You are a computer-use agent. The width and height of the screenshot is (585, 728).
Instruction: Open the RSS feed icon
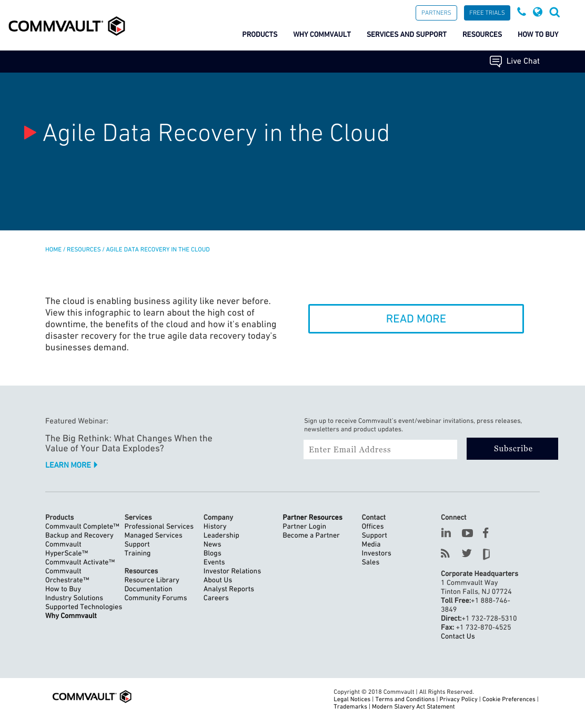click(446, 553)
